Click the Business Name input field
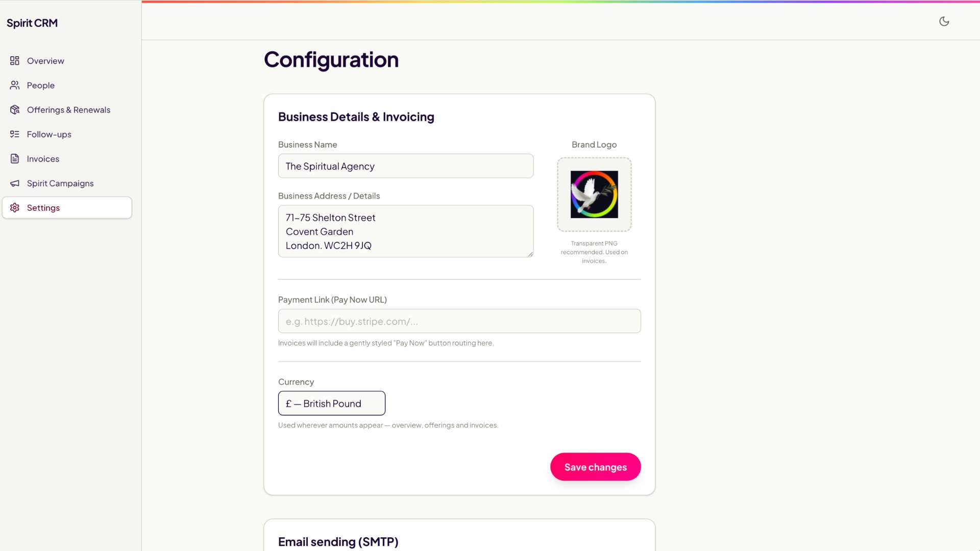 click(x=406, y=166)
